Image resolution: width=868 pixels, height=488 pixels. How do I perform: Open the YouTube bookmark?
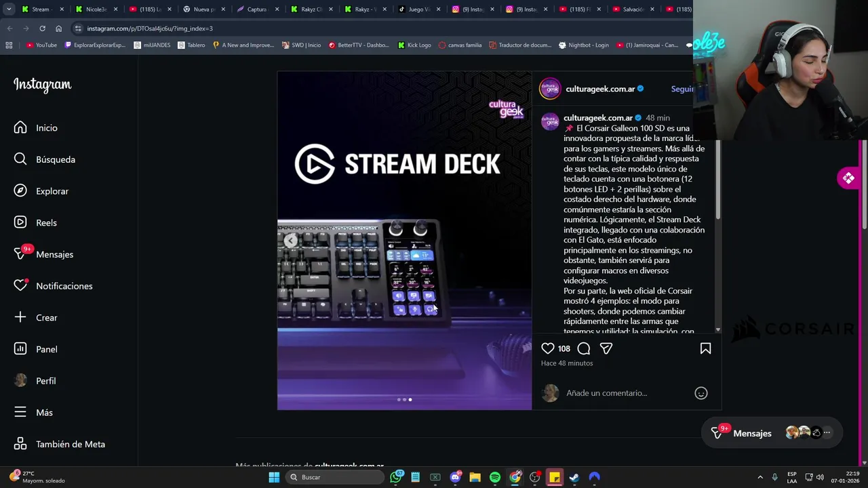click(x=41, y=45)
